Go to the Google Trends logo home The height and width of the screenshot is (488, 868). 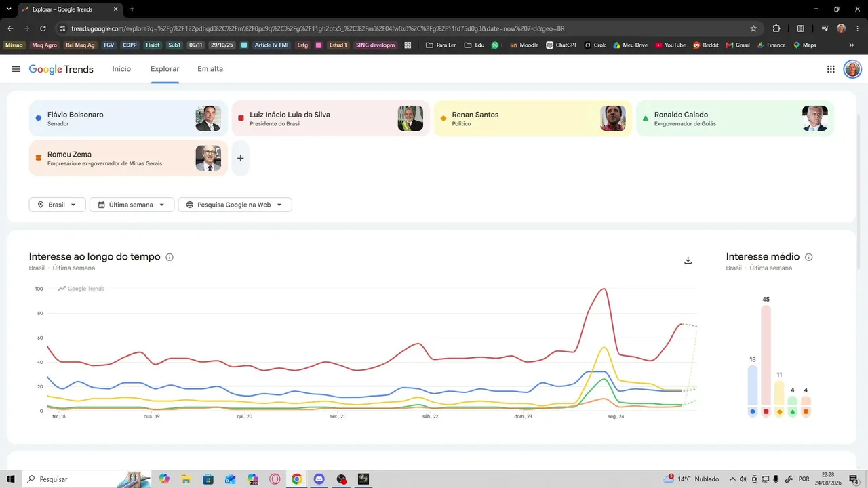(x=61, y=69)
